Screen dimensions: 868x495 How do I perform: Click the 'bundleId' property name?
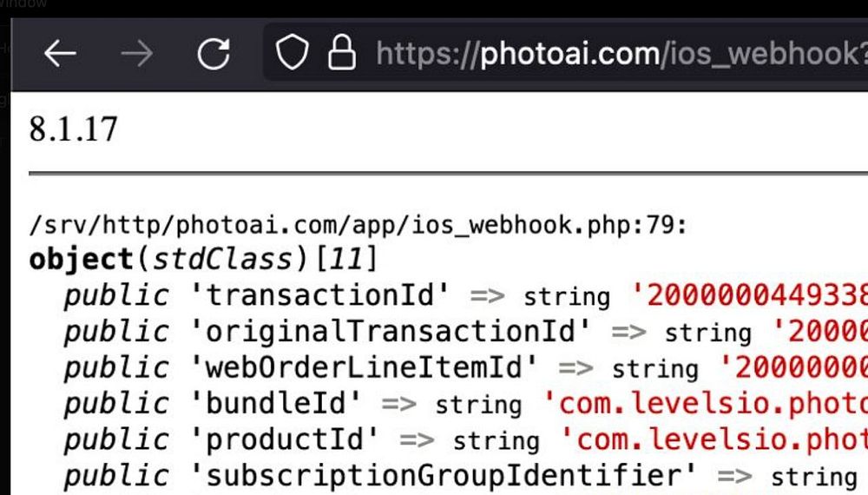tap(275, 404)
